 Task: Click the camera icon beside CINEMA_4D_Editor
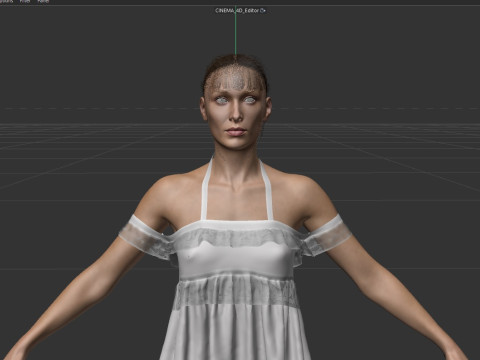click(263, 10)
